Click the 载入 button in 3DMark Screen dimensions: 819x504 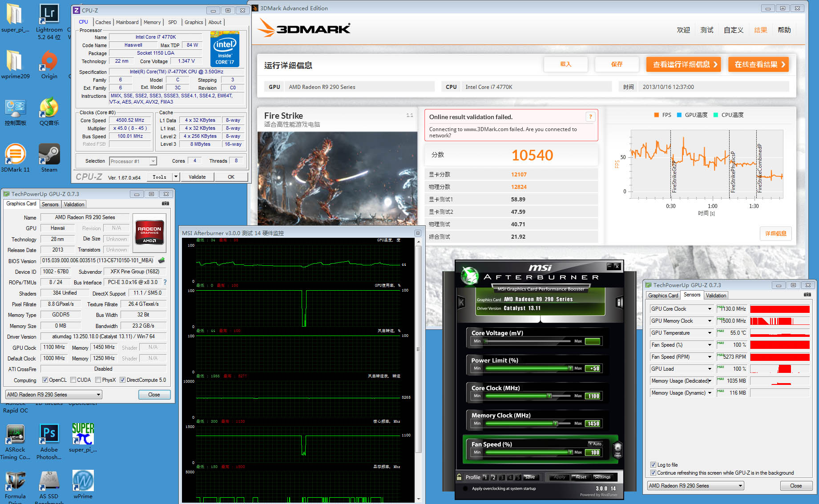[x=565, y=64]
